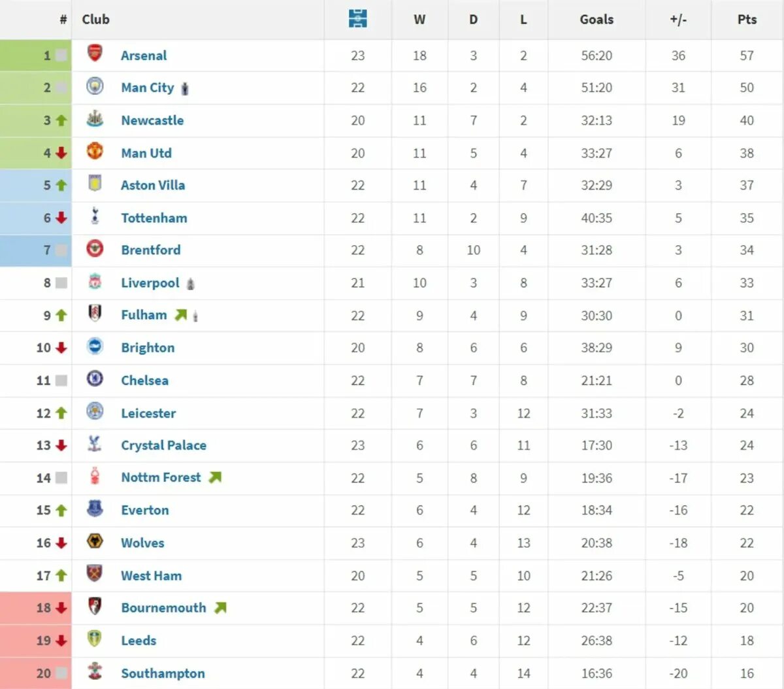Click the Man City club crest
The width and height of the screenshot is (784, 689).
coord(95,86)
